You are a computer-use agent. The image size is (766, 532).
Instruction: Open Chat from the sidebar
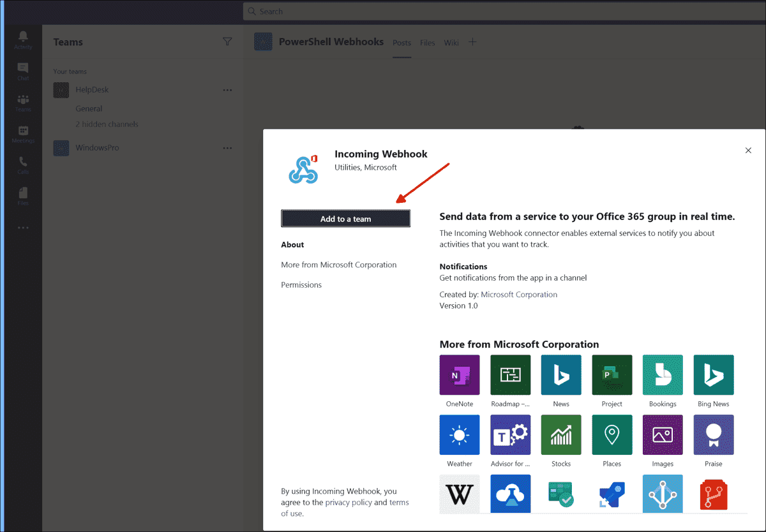[23, 71]
